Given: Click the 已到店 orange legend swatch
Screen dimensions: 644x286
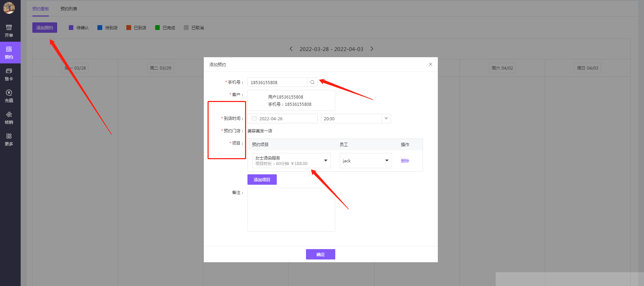Looking at the screenshot, I should pos(129,28).
